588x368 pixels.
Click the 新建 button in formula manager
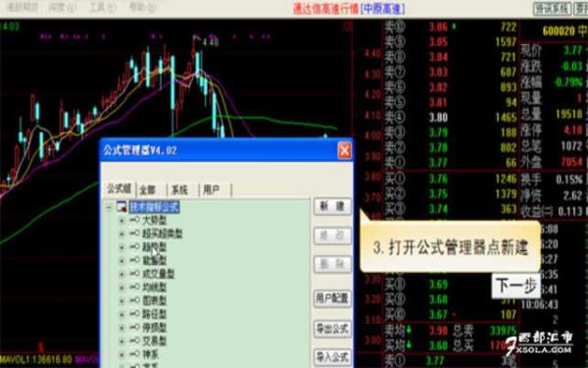point(332,206)
